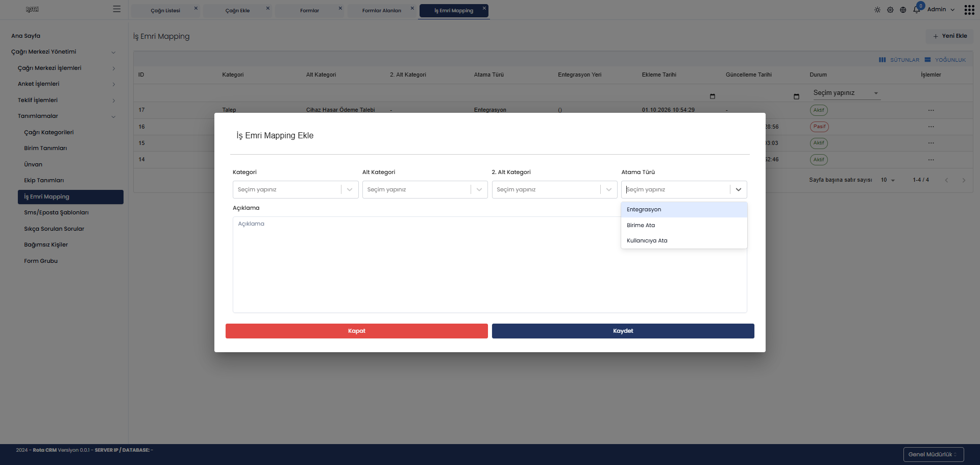Click Yeni Ekle button

pos(949,36)
